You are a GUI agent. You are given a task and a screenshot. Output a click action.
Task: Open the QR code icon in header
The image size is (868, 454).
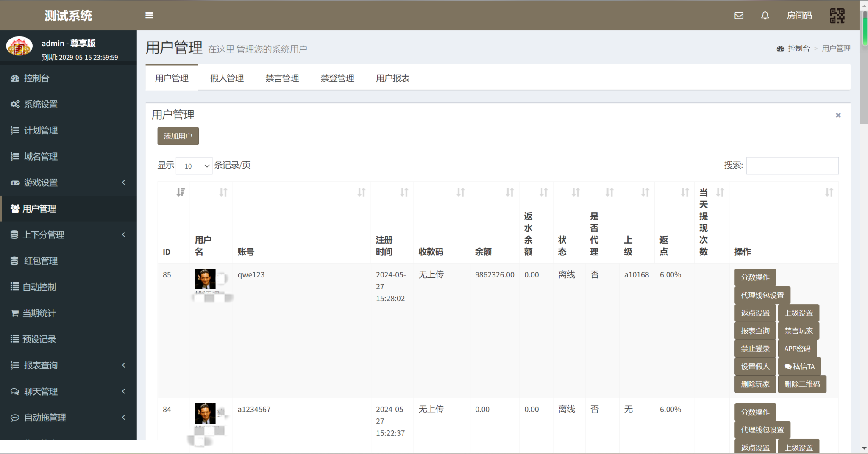837,16
